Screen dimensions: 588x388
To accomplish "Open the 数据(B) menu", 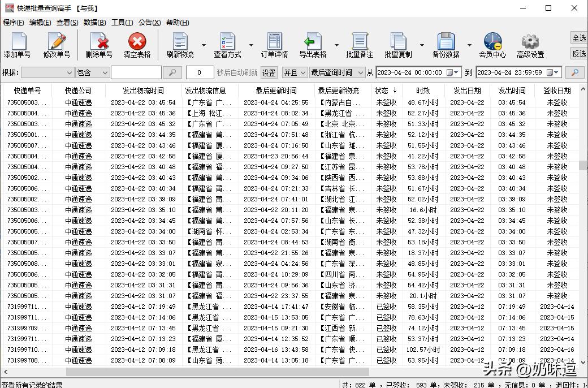I will [93, 22].
